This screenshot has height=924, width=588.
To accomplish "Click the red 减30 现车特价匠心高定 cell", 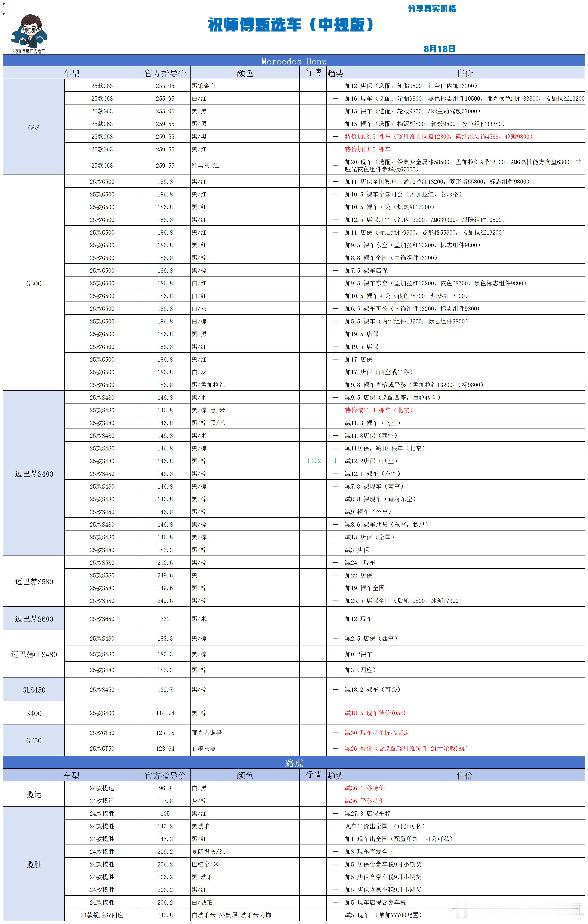I will (464, 733).
